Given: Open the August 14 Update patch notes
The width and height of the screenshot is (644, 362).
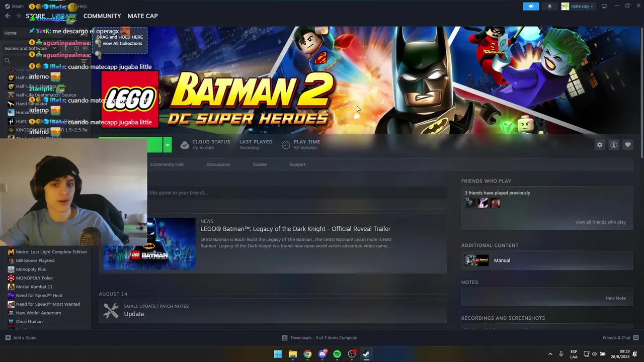Looking at the screenshot, I should (273, 310).
